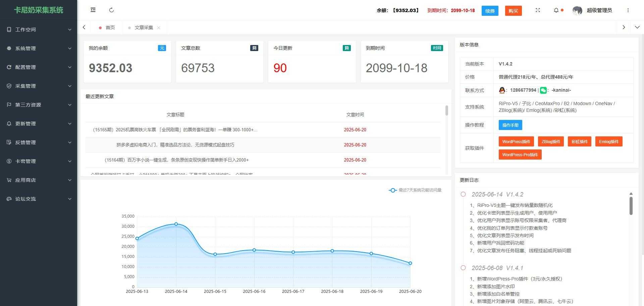
Task: Download the WordPress-Pro插件
Action: point(520,155)
